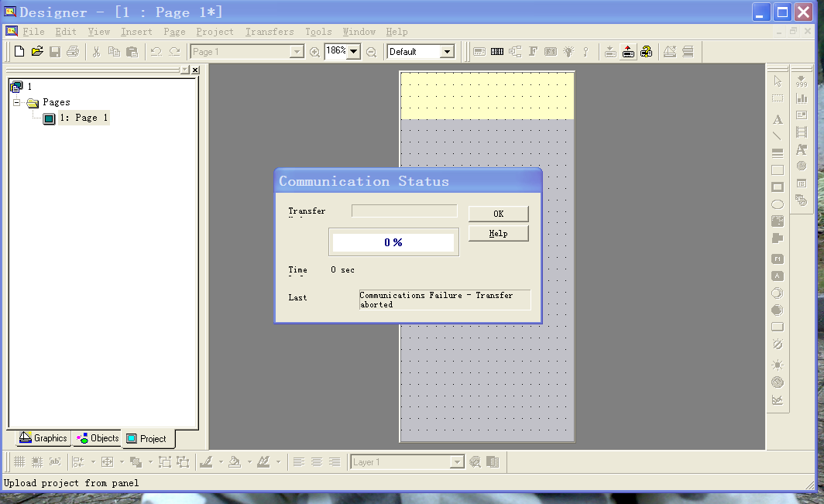Select the text tool in right toolbox
The height and width of the screenshot is (504, 824).
[778, 120]
